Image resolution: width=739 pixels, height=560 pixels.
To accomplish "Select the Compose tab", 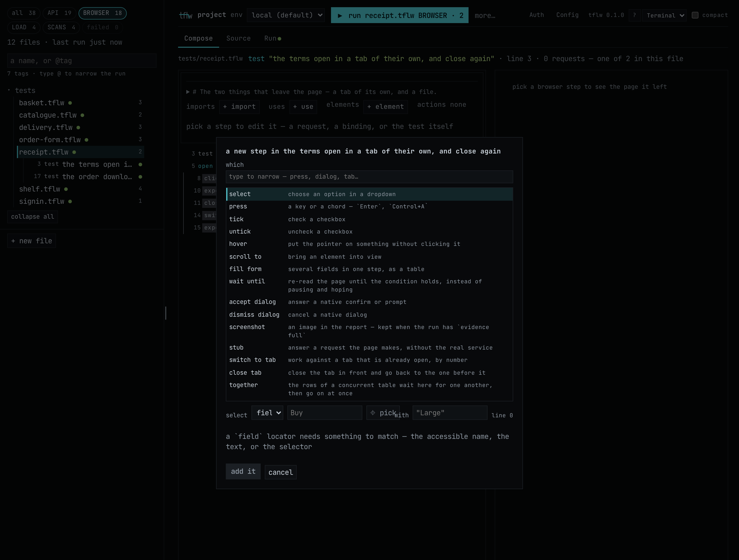I will tap(198, 38).
